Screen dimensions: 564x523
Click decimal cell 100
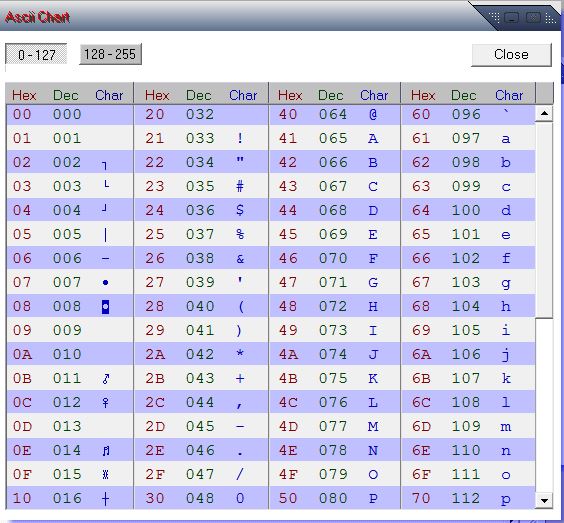point(466,210)
